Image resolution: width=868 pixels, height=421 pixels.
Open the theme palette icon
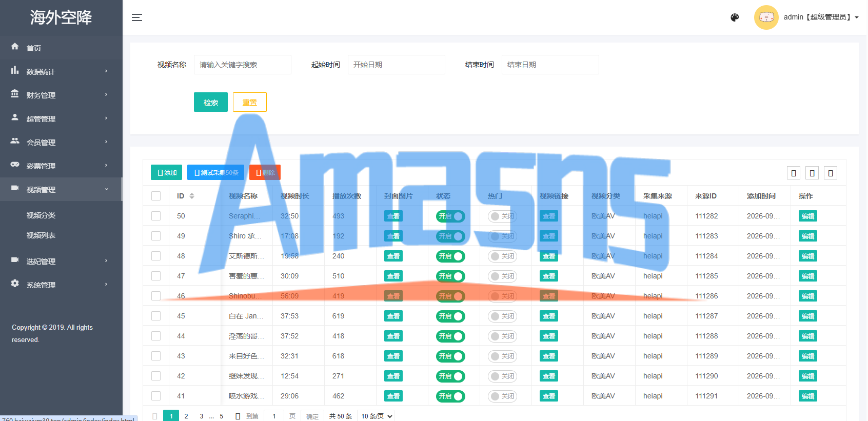(735, 17)
